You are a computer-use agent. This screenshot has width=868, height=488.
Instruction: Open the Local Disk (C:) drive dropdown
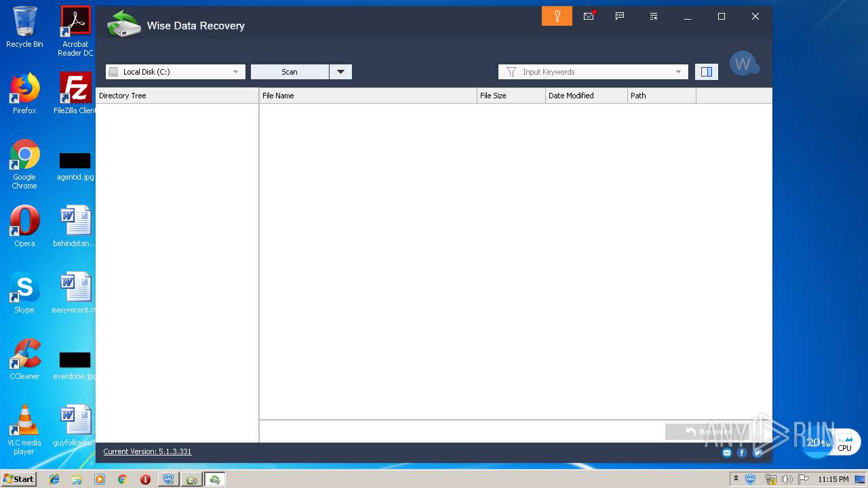175,72
